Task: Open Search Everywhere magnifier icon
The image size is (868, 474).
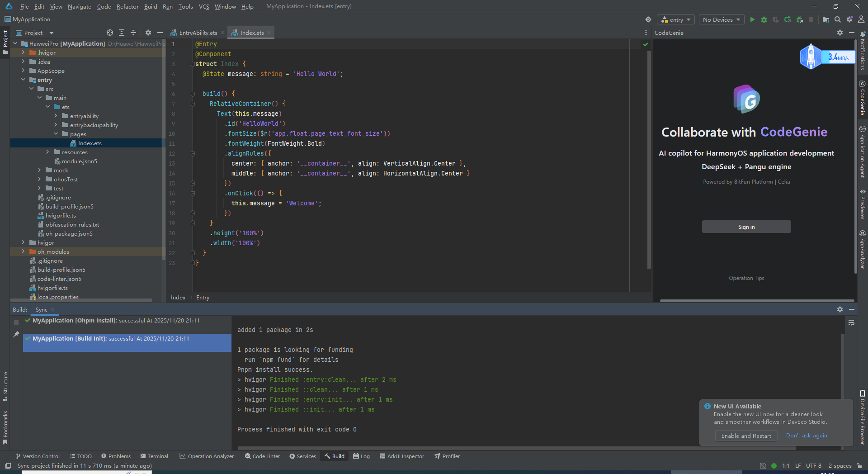Action: pos(838,19)
